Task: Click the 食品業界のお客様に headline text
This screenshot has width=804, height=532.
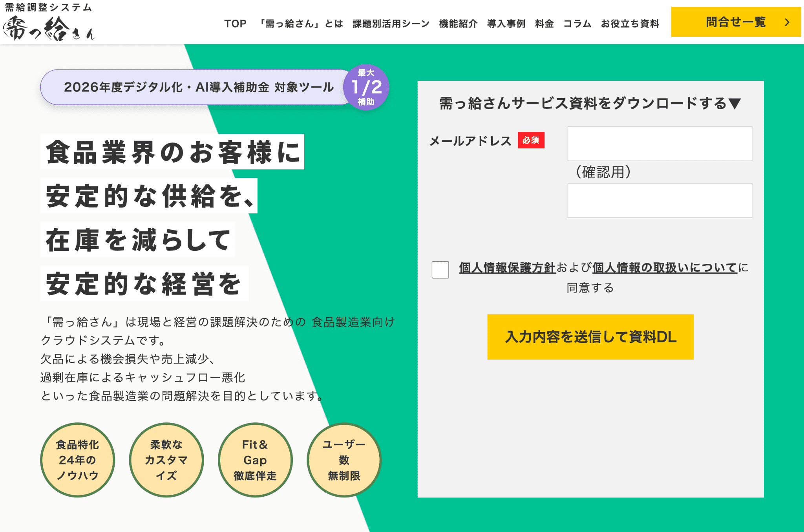Action: click(172, 152)
